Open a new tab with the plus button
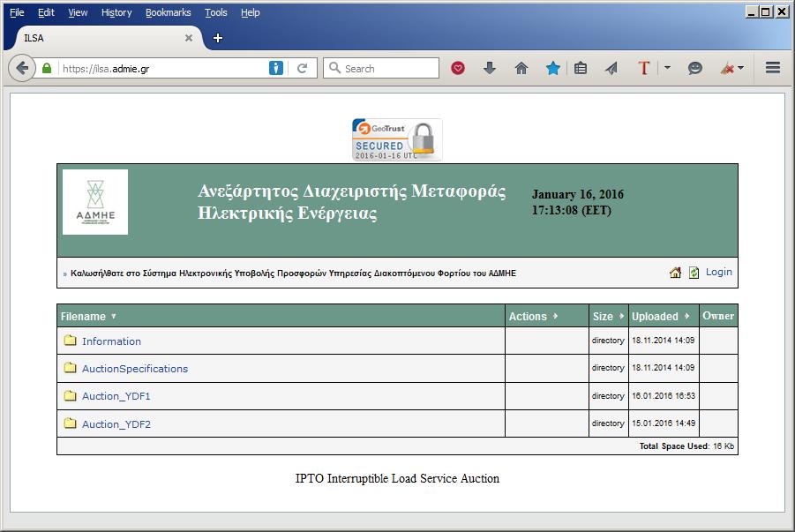This screenshot has height=532, width=795. coord(218,38)
